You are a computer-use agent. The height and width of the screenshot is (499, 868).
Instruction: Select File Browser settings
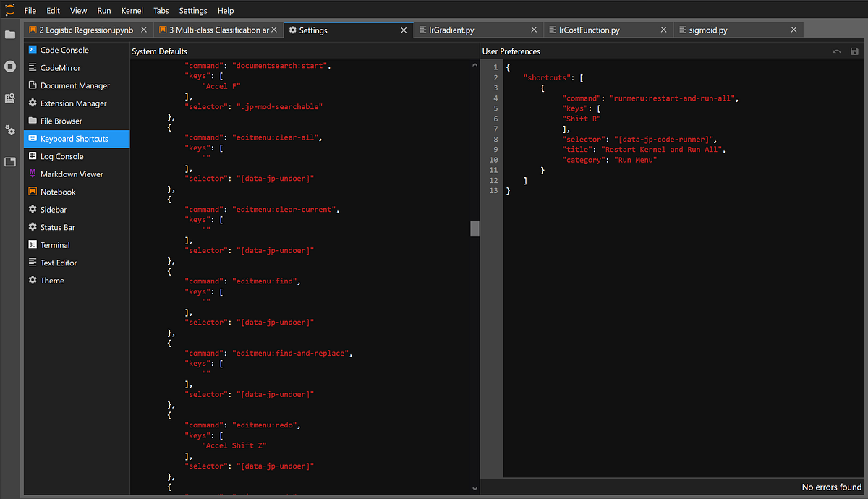pos(77,121)
